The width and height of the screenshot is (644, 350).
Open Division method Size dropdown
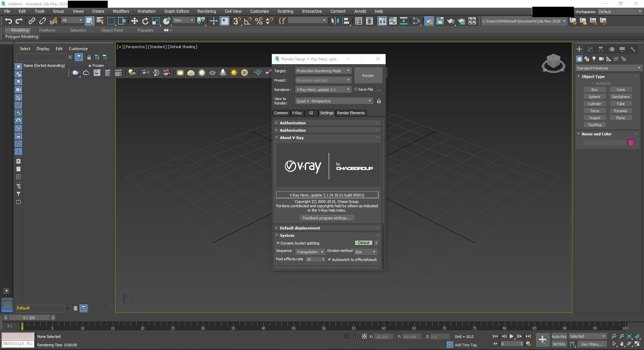[x=366, y=252]
